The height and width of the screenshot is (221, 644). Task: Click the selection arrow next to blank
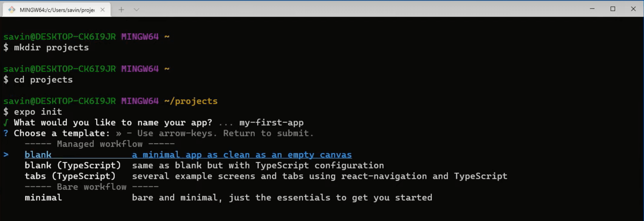click(x=6, y=155)
